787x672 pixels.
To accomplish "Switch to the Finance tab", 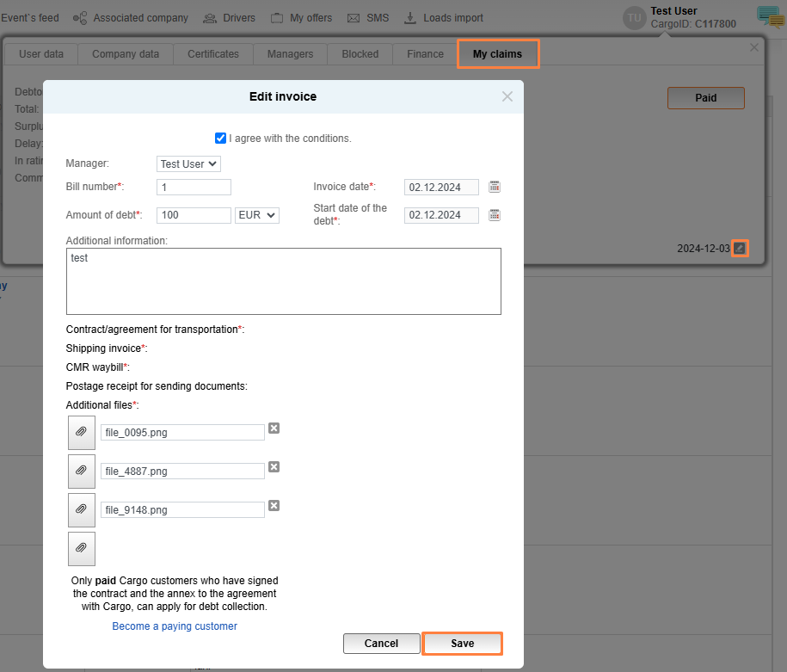I will (x=425, y=54).
